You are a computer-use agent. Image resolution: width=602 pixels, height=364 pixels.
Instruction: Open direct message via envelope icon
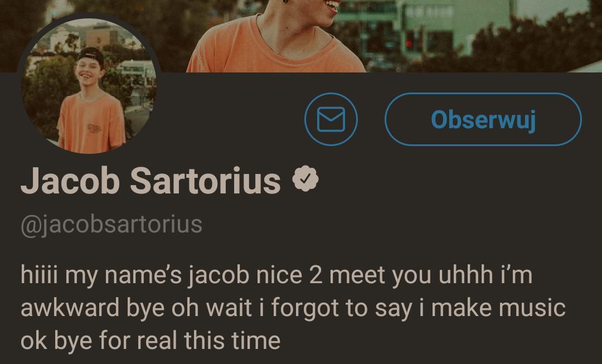click(331, 119)
